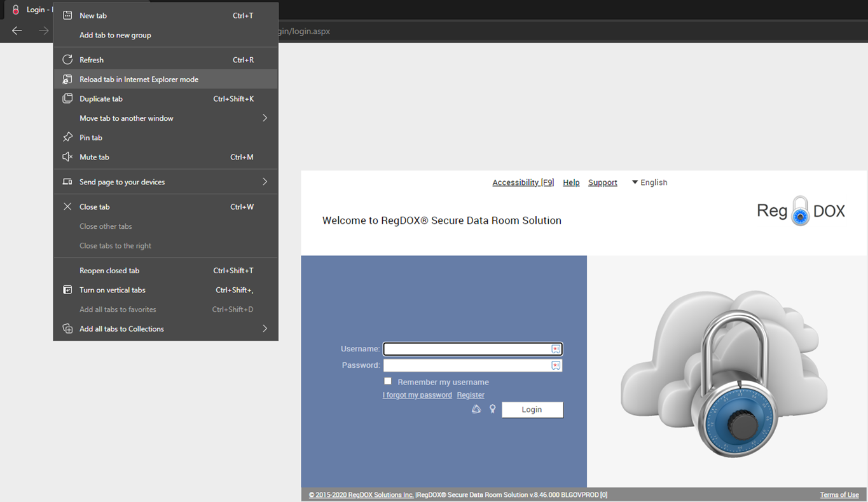Expand Add all tabs to Collections submenu arrow
868x502 pixels.
(x=265, y=329)
